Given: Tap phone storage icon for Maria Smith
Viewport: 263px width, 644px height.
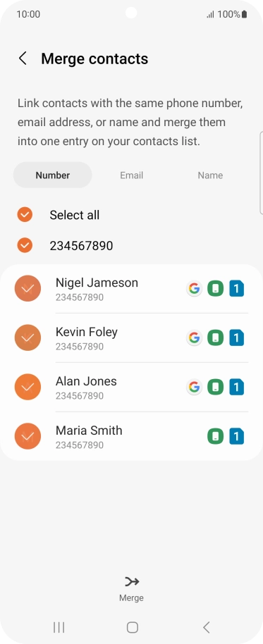Looking at the screenshot, I should point(215,437).
